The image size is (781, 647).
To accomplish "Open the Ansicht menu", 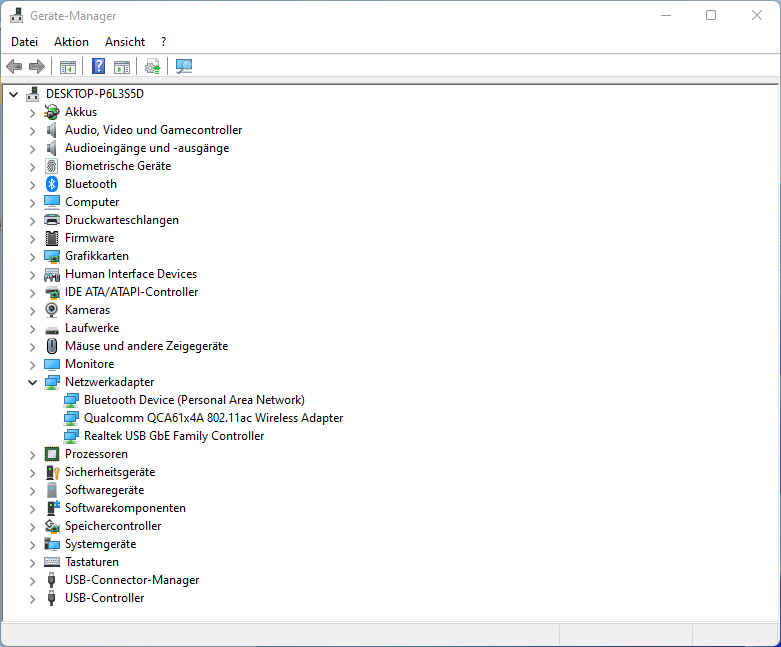I will click(125, 42).
